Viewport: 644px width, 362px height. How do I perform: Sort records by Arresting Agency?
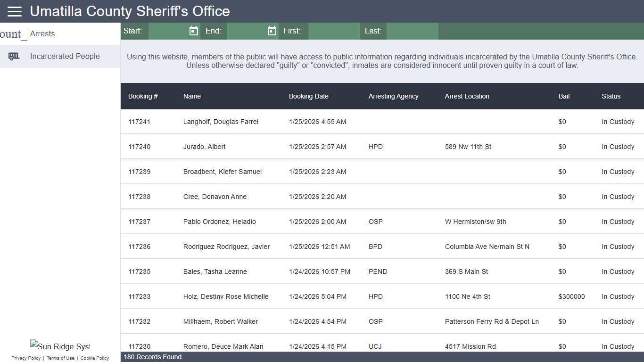[393, 96]
